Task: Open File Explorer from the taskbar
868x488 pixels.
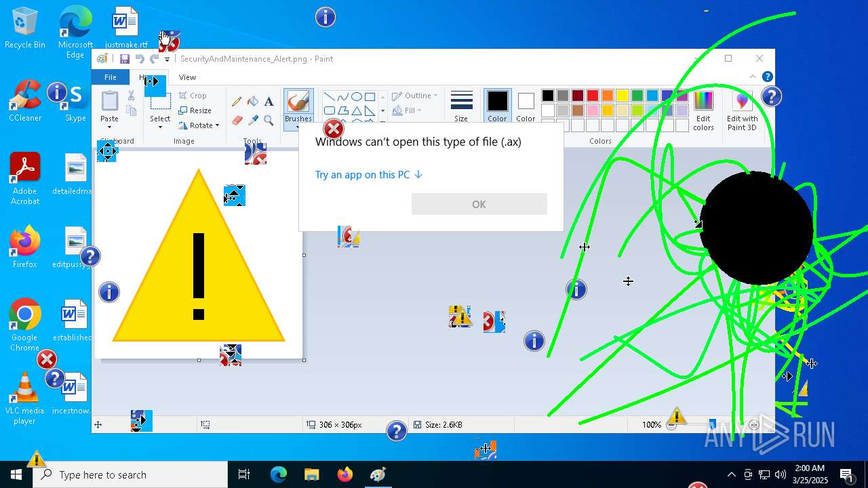Action: click(311, 474)
